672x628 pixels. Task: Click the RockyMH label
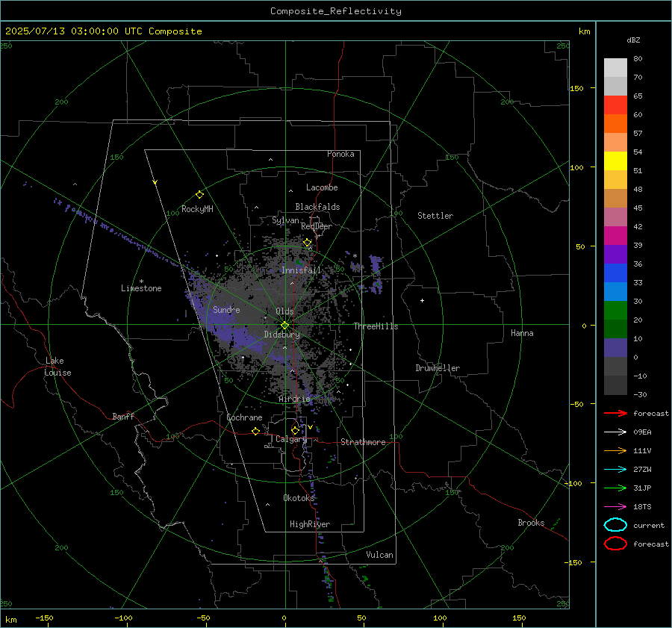pos(197,209)
